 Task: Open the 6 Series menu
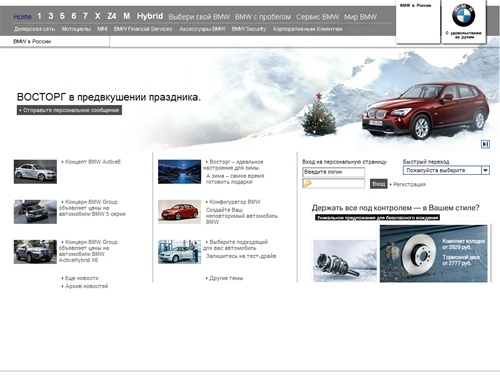74,16
